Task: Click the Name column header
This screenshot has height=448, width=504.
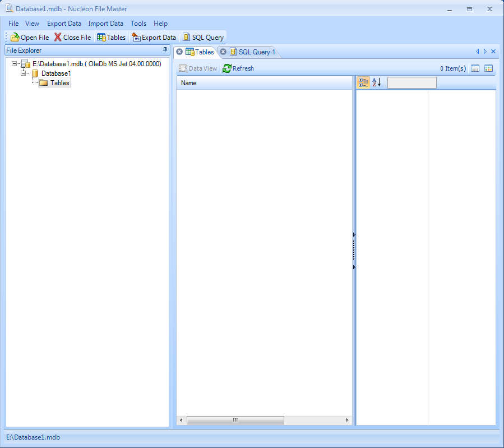Action: click(x=263, y=83)
